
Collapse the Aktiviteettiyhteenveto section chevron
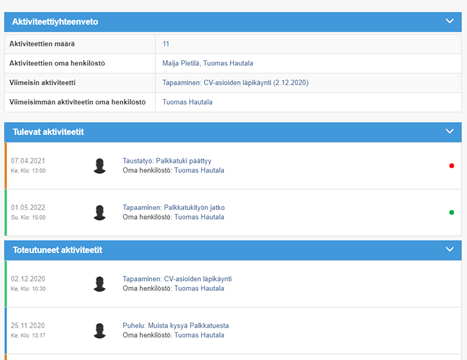[x=450, y=21]
